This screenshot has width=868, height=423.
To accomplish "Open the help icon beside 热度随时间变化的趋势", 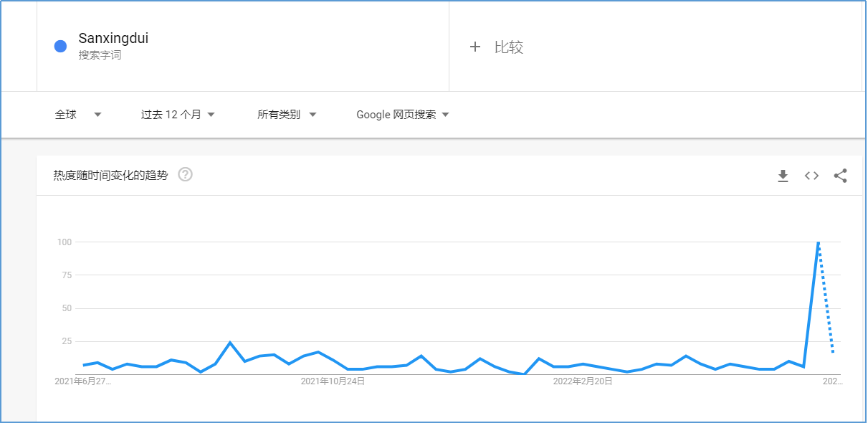I will coord(185,174).
